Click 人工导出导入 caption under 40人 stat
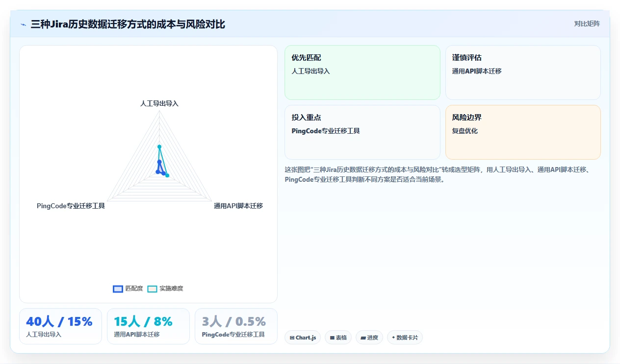Image resolution: width=620 pixels, height=364 pixels. point(44,335)
